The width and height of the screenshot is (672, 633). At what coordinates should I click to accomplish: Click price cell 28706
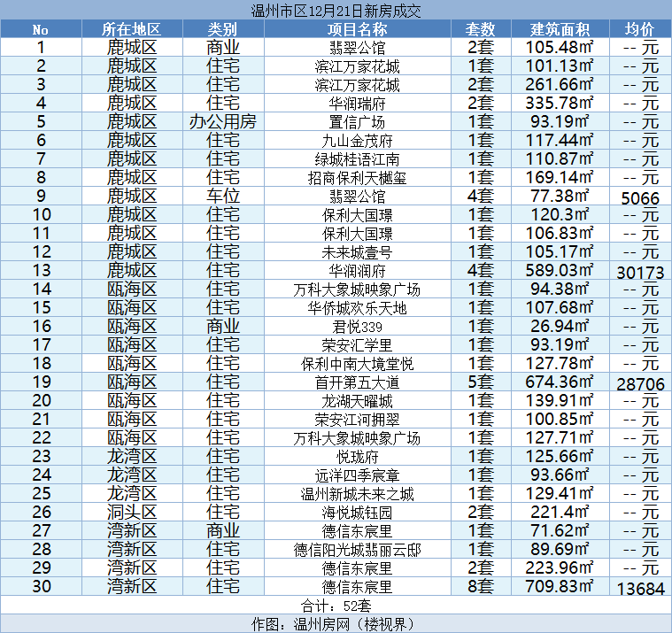(x=640, y=384)
